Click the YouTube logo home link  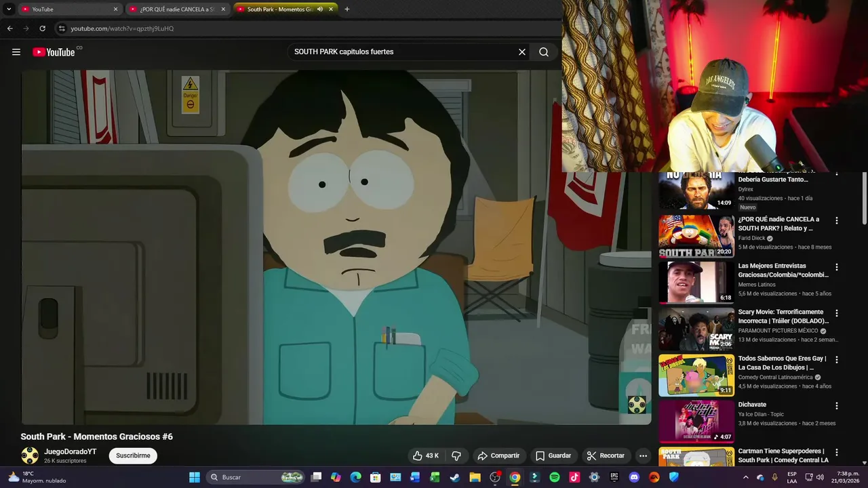click(x=54, y=52)
